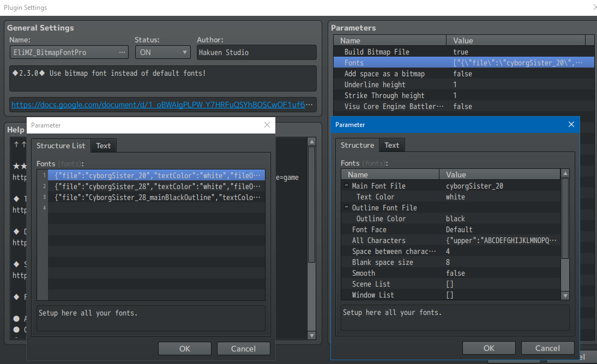Select the All Characters row

[x=451, y=240]
